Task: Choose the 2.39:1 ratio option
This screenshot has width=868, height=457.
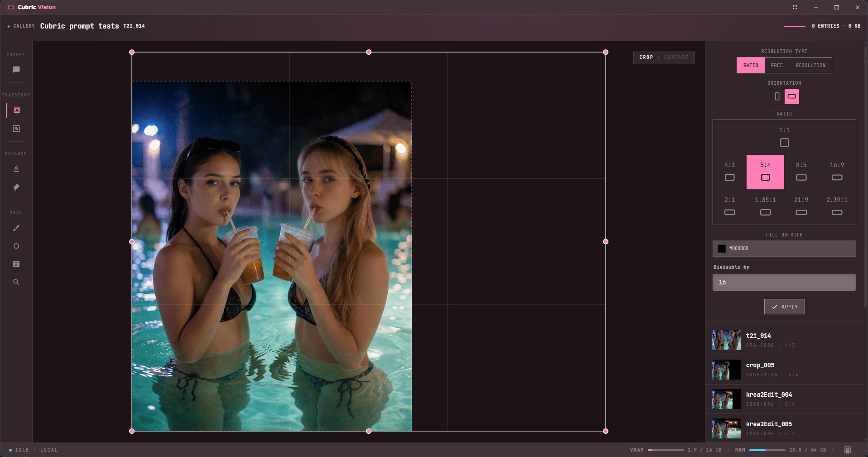Action: (837, 206)
